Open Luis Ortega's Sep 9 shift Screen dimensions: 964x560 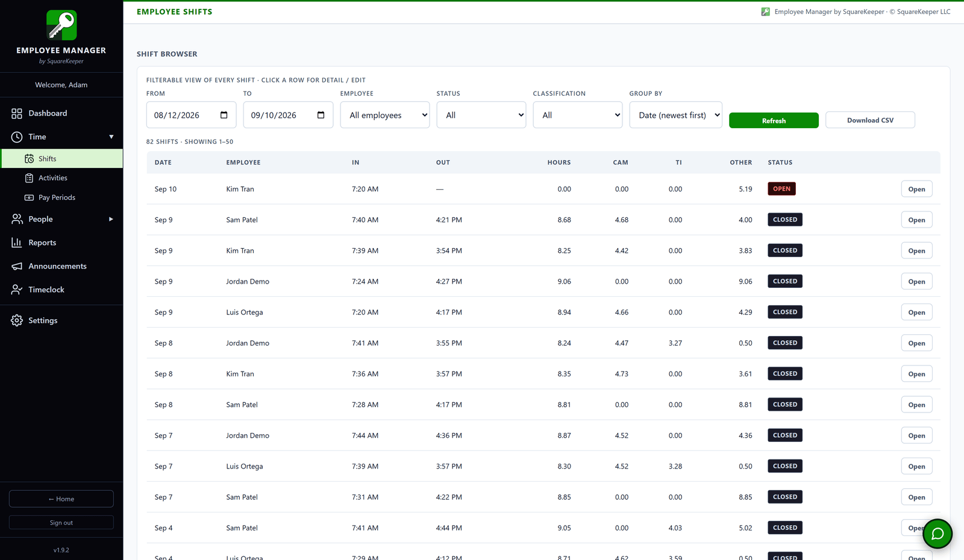point(916,312)
